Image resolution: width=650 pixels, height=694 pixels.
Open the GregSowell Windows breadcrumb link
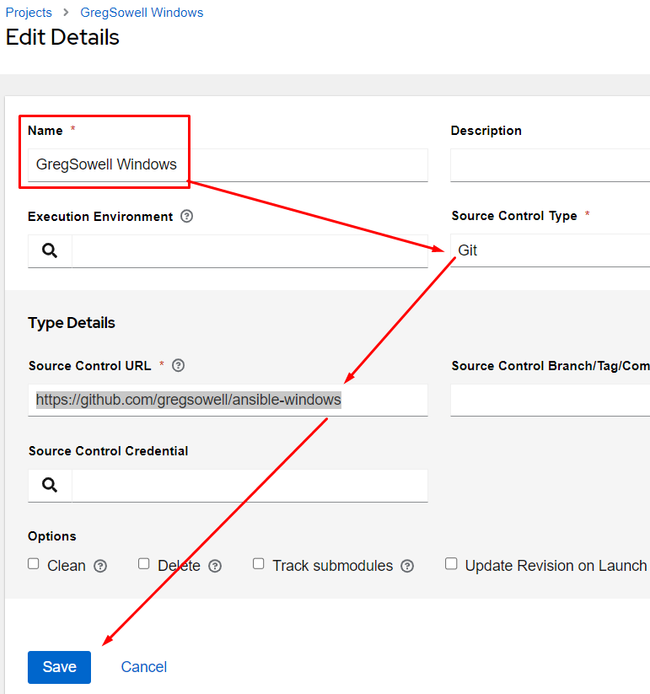point(142,12)
